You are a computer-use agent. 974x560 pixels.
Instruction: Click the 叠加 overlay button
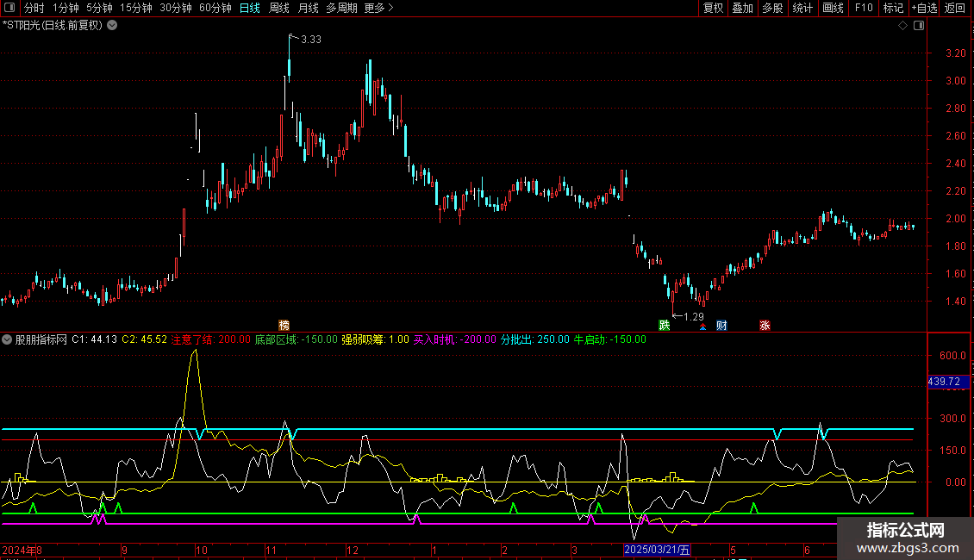742,8
